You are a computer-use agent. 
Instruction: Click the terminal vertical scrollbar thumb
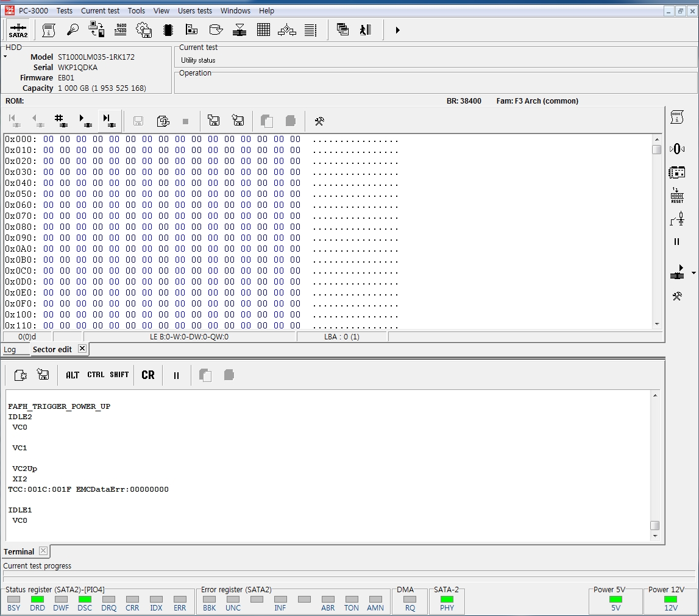point(655,525)
